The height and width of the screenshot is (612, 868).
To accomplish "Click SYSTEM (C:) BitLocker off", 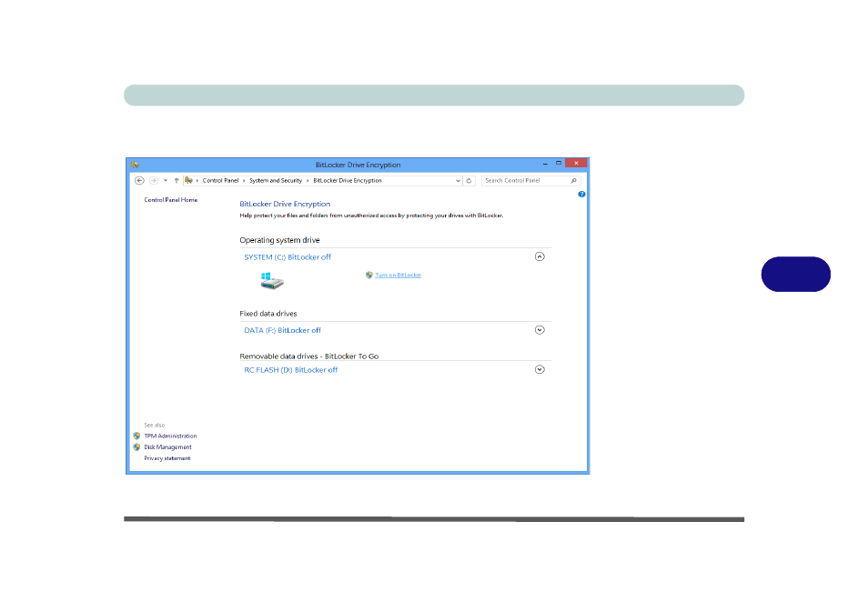I will (x=288, y=256).
